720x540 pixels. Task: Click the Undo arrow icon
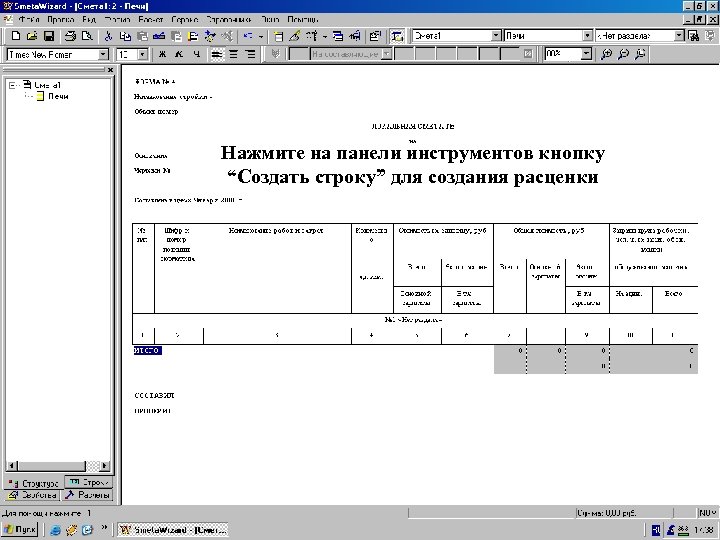point(248,36)
